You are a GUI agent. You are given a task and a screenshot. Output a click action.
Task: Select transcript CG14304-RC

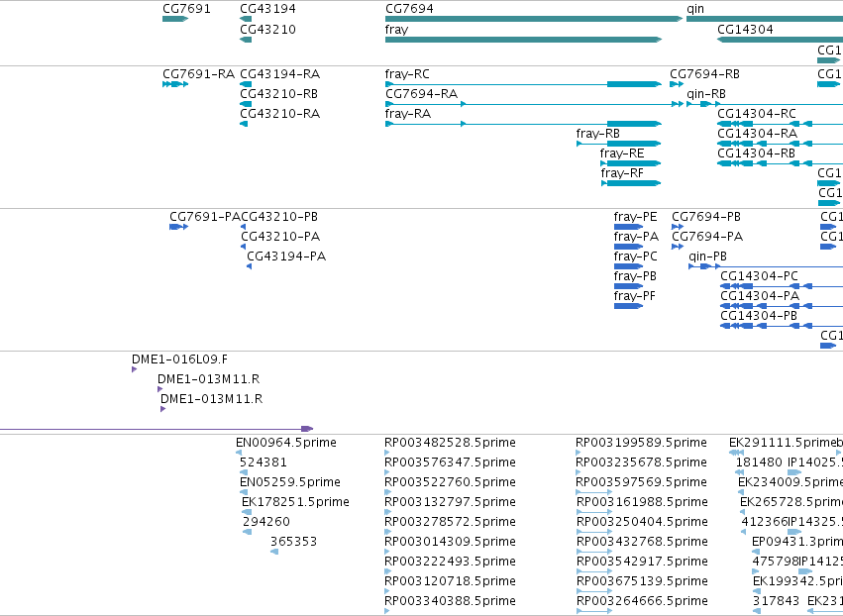(757, 114)
